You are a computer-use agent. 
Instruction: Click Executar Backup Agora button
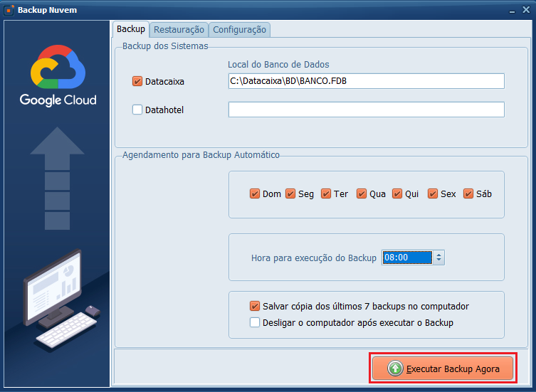(x=443, y=369)
